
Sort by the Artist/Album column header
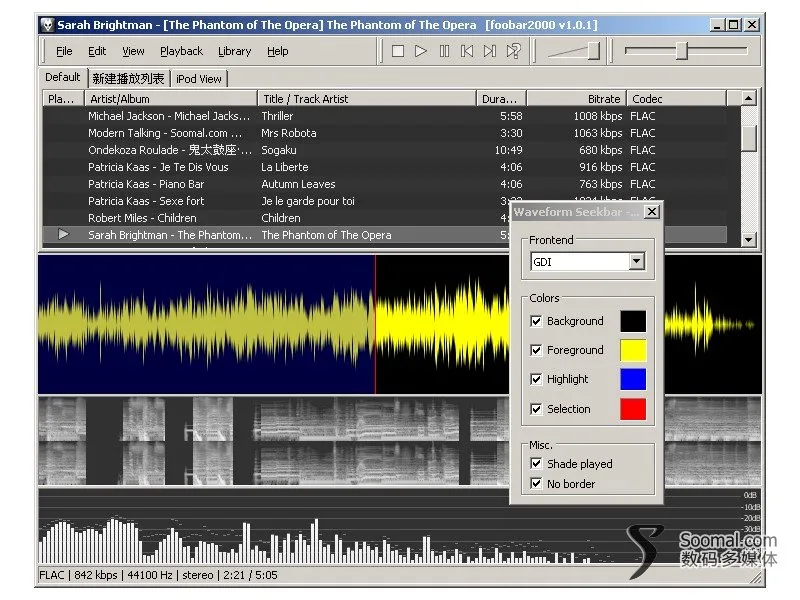click(171, 98)
